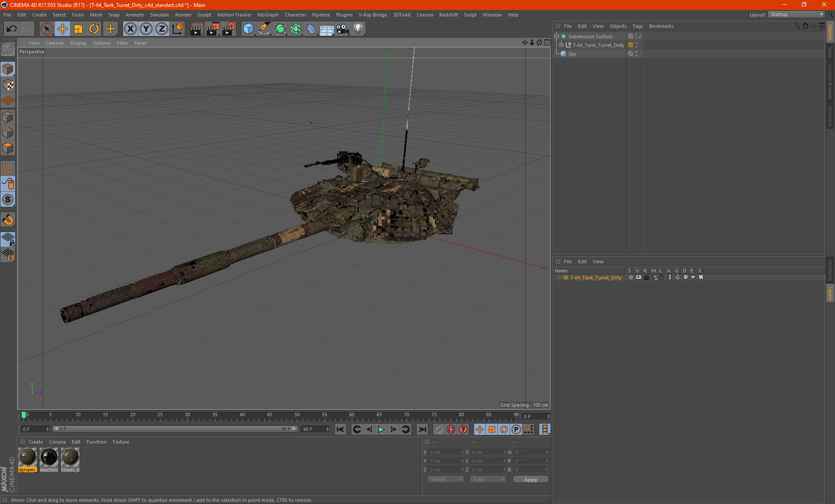Open Render Settings icon
Viewport: 835px width, 504px height.
(228, 29)
